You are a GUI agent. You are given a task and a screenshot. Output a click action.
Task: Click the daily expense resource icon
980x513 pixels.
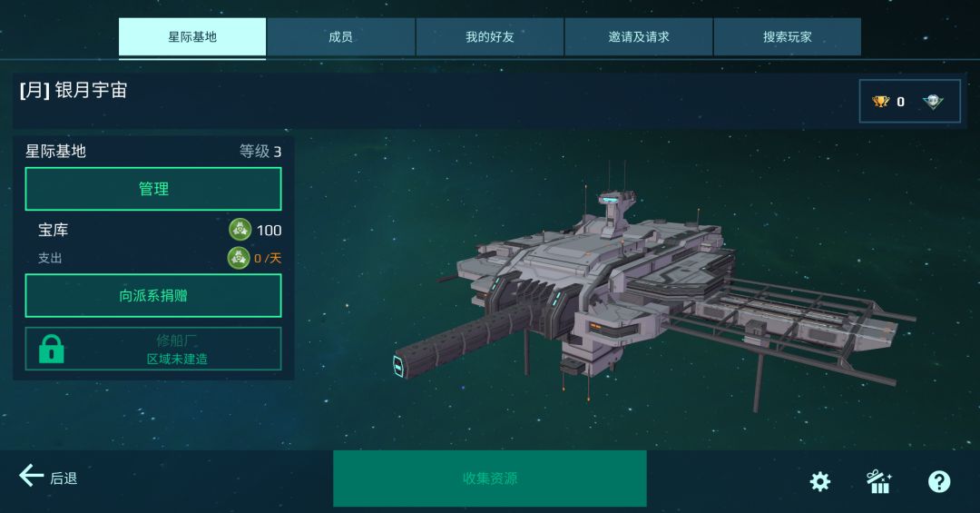(238, 258)
